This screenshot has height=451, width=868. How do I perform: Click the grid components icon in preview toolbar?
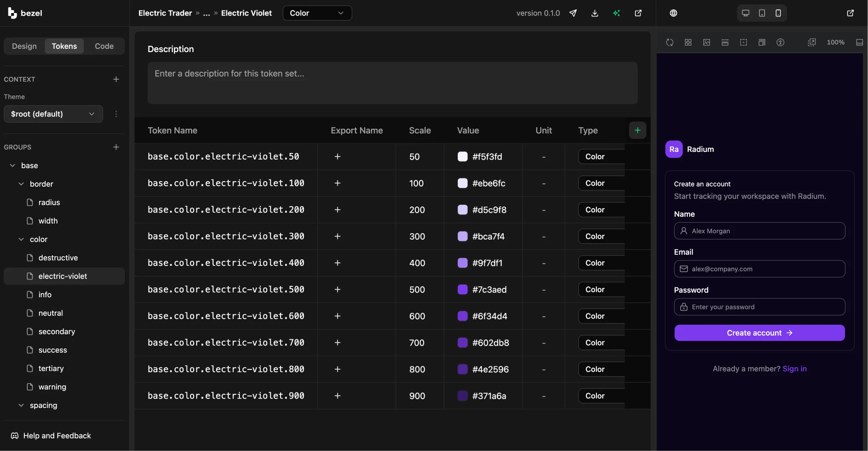pyautogui.click(x=688, y=42)
